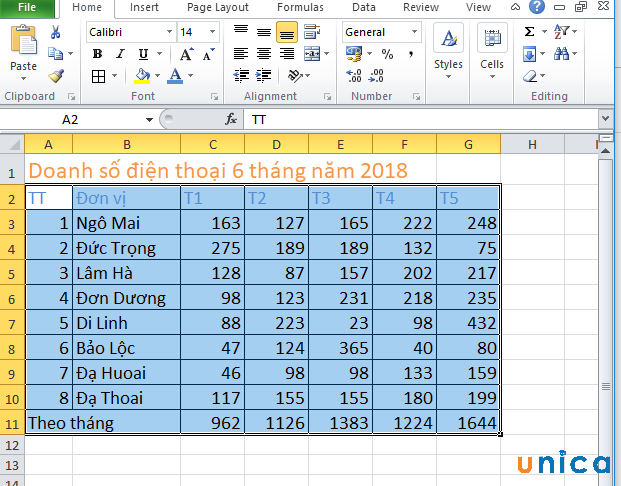Activate the Format Painter brush
Screen dimensions: 621x486
point(56,75)
